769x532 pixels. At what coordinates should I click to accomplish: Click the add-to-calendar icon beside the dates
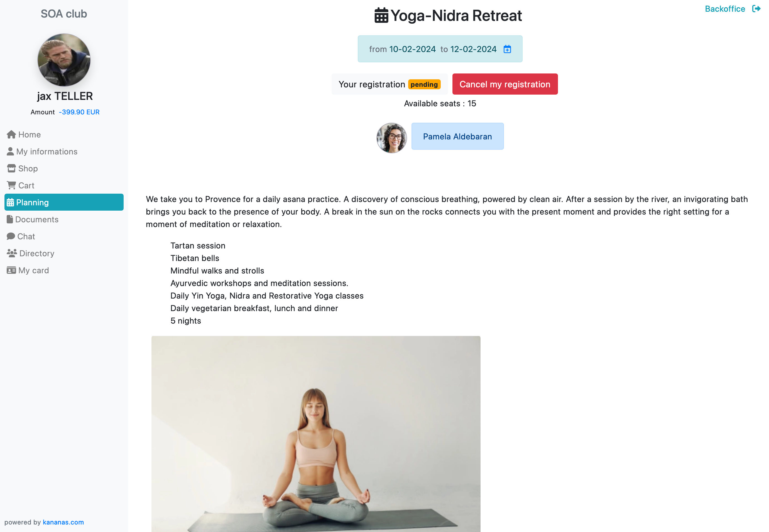(x=507, y=49)
